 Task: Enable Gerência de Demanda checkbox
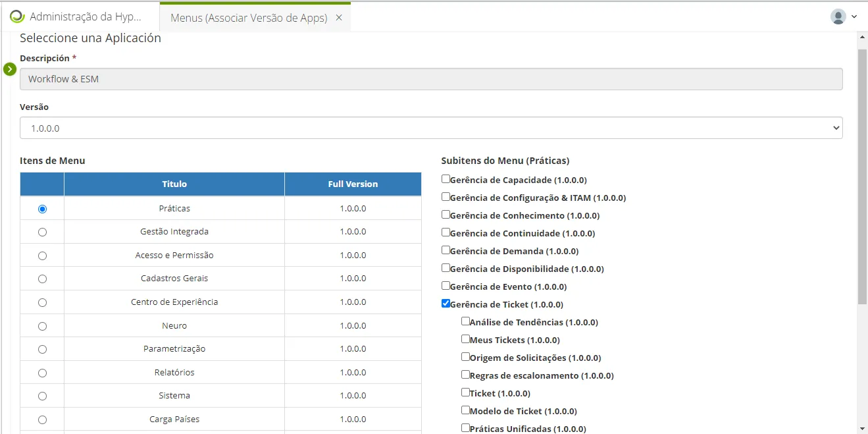[x=446, y=250]
